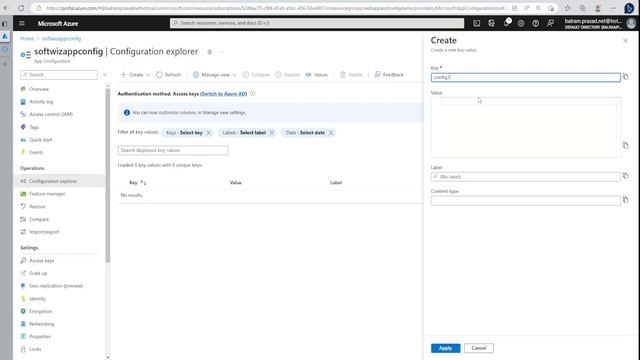The image size is (640, 360).
Task: Toggle Values visibility in toolbar
Action: tap(317, 75)
